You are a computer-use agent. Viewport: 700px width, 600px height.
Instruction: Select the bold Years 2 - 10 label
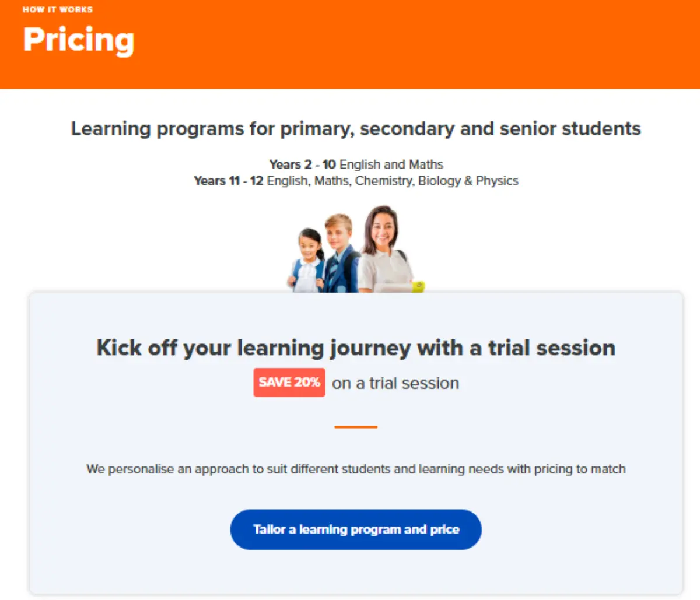[302, 164]
